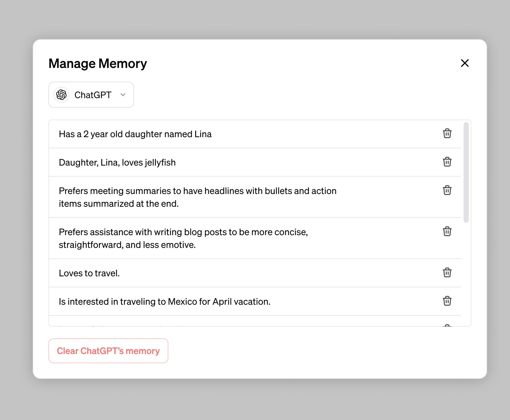Click the Clear ChatGPT's memory button
Screen dimensions: 510x420
tap(108, 351)
